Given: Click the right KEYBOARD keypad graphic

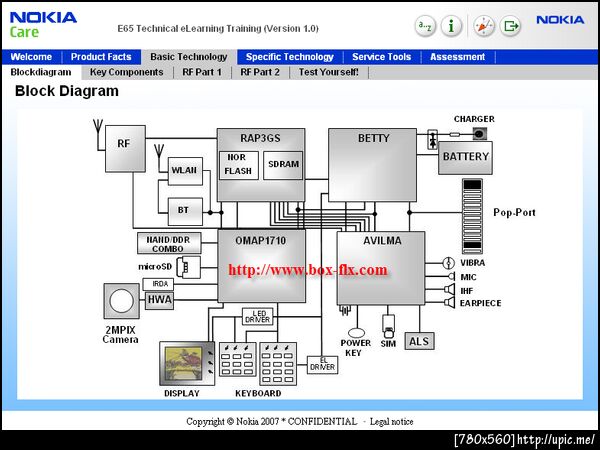Looking at the screenshot, I should click(x=278, y=364).
